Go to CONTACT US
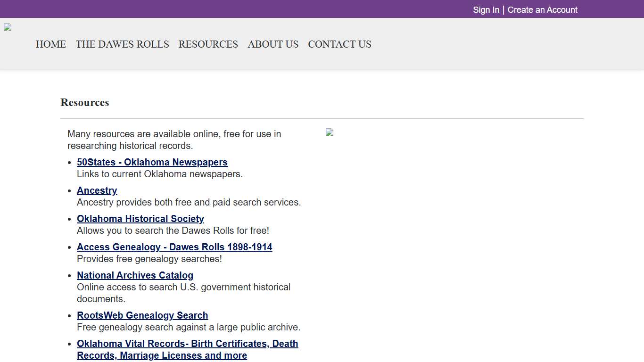The width and height of the screenshot is (644, 362). 339,44
